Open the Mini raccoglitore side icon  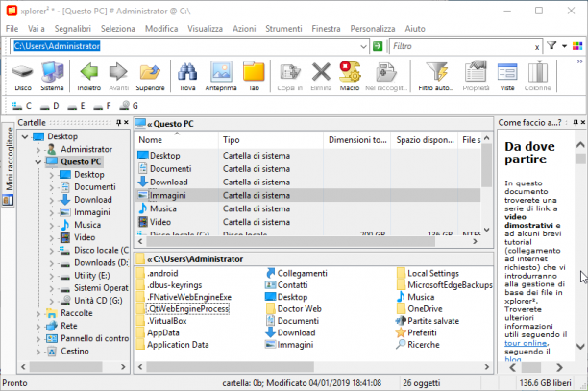pyautogui.click(x=9, y=200)
